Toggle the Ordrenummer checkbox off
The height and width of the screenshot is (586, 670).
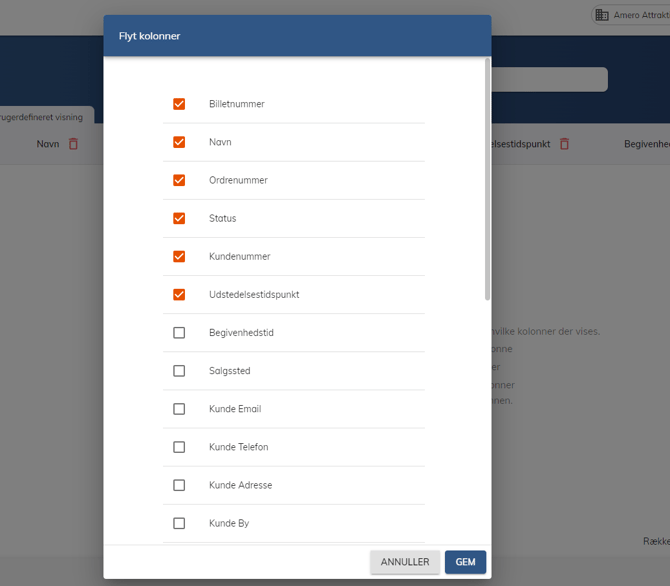coord(179,180)
